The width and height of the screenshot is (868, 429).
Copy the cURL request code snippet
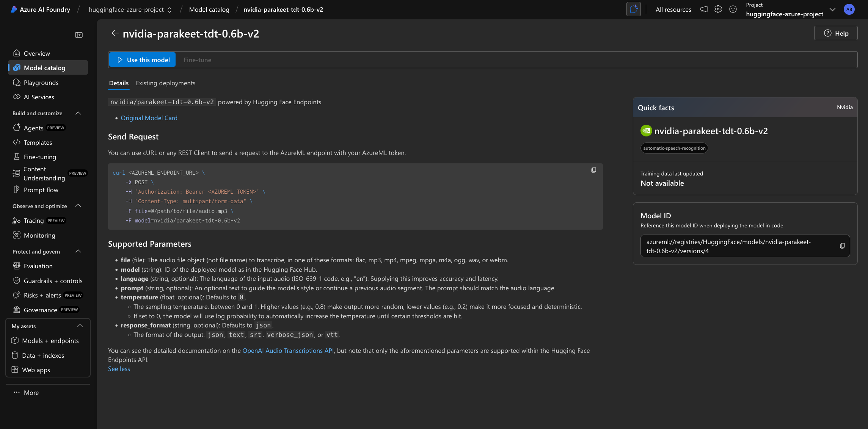point(593,170)
